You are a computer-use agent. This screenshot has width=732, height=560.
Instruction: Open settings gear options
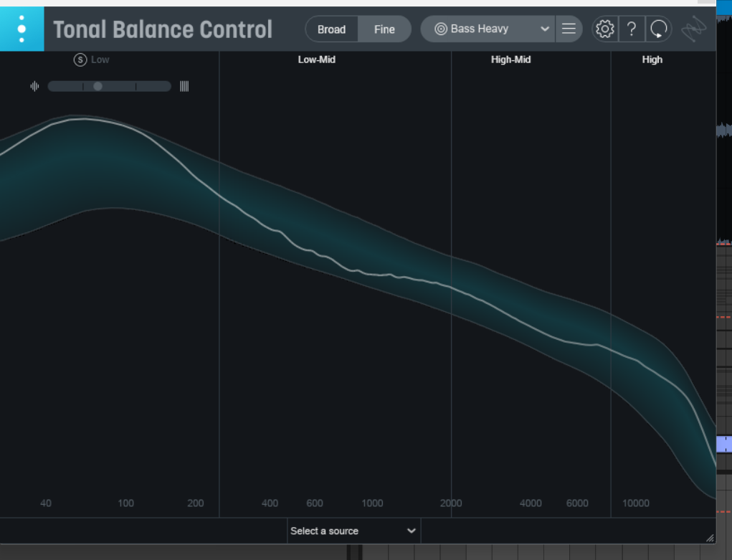[605, 29]
